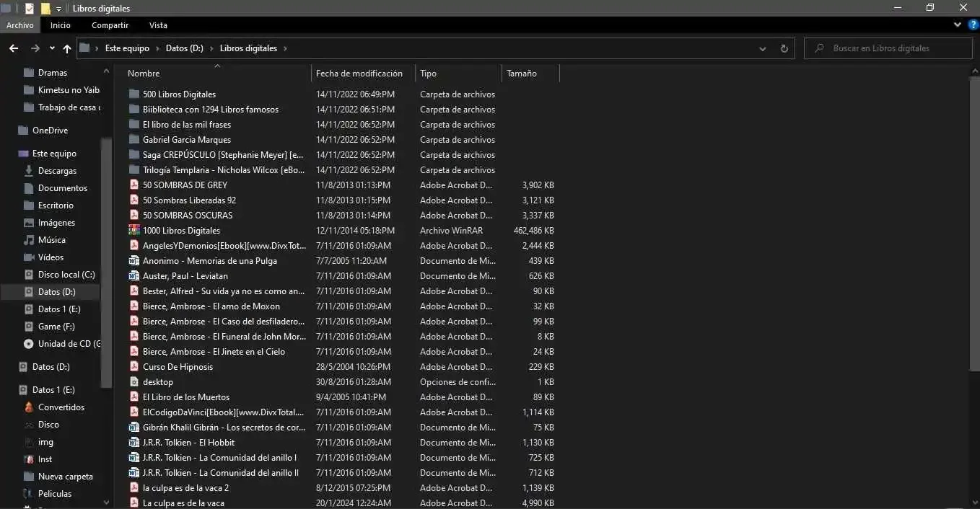The height and width of the screenshot is (509, 980).
Task: Open the Compartir ribbon tab
Action: coord(110,25)
